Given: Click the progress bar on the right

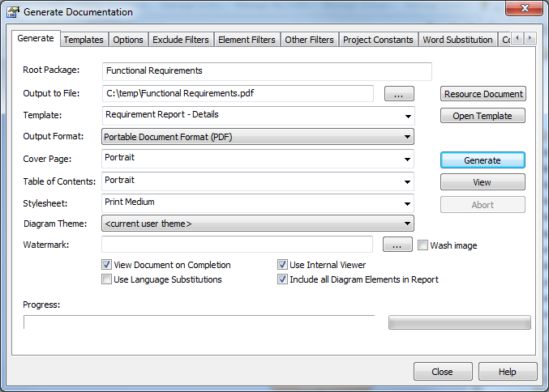Looking at the screenshot, I should 460,323.
